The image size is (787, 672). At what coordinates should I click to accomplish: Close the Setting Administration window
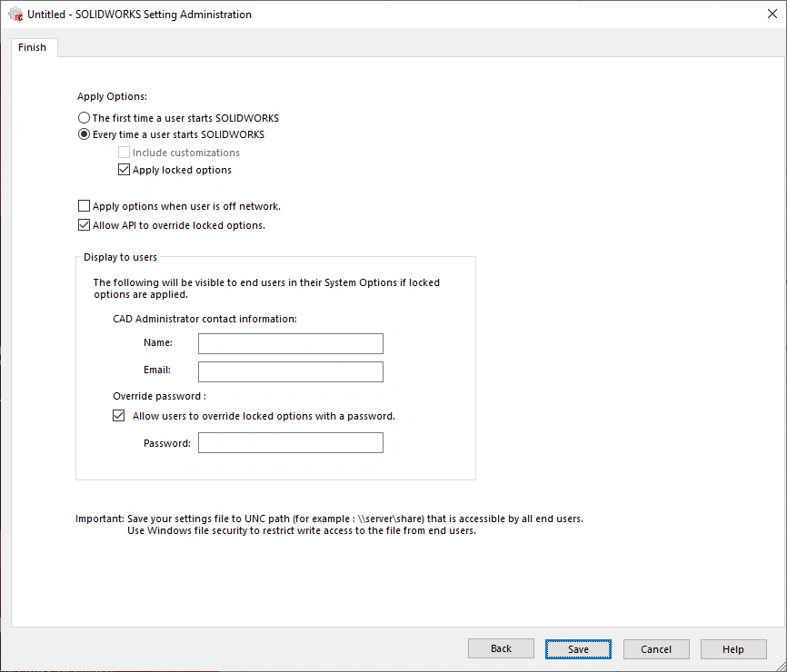tap(772, 14)
